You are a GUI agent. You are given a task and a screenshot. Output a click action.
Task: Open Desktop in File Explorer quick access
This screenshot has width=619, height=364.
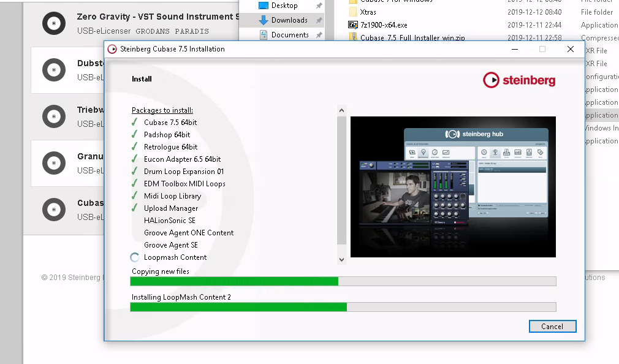pos(284,6)
